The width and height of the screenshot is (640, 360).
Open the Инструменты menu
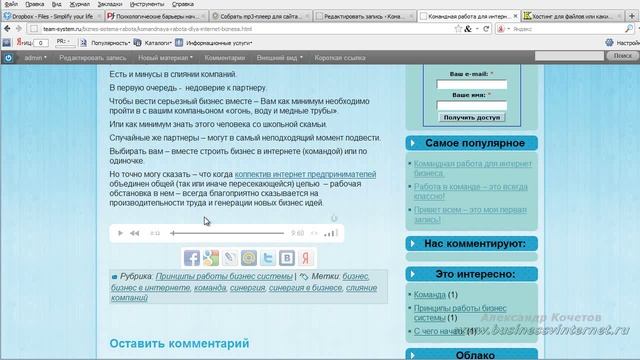(x=147, y=4)
